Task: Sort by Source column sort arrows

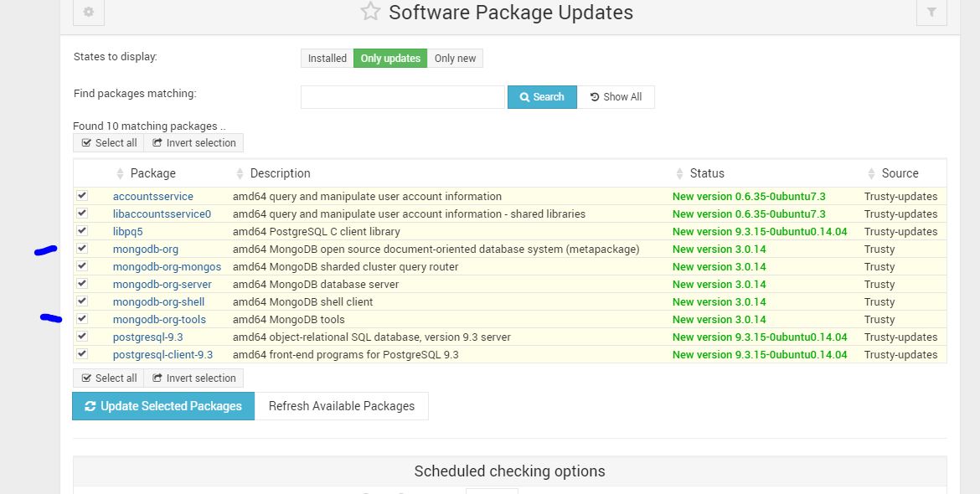Action: click(x=871, y=173)
